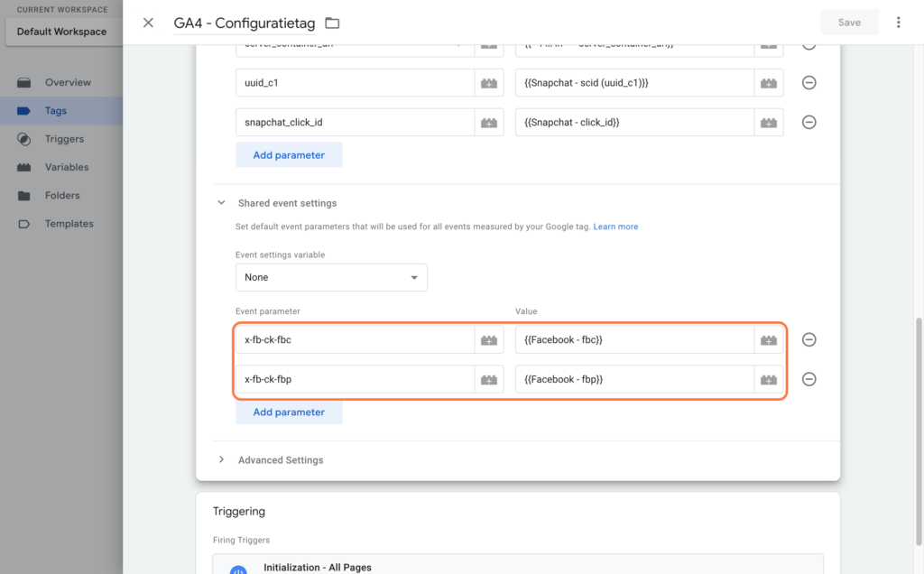Edit the x-fb-ck-fbc event parameter field
924x574 pixels.
[355, 340]
